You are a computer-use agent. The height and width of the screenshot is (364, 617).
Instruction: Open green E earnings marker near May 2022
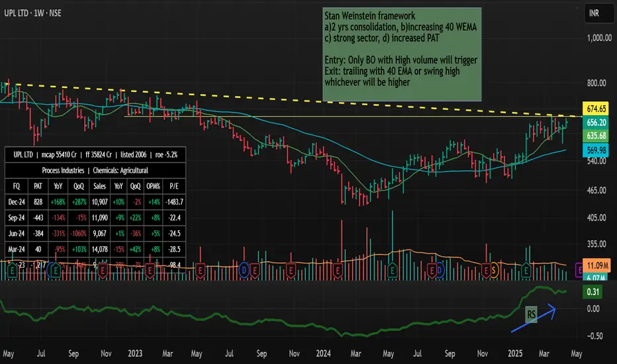pos(13,270)
